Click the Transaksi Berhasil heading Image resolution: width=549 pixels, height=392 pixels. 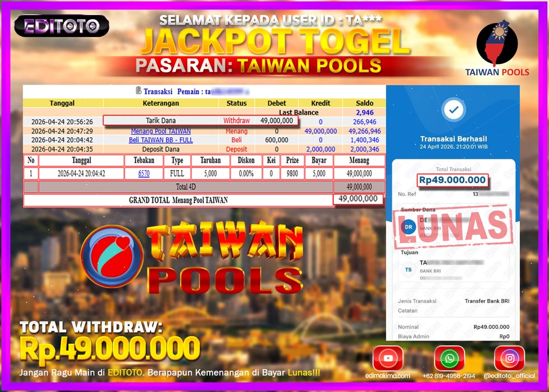(453, 139)
